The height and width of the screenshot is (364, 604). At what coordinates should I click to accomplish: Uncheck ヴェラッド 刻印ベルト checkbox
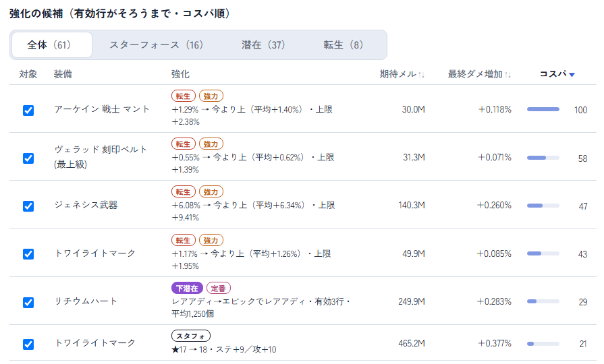point(28,158)
